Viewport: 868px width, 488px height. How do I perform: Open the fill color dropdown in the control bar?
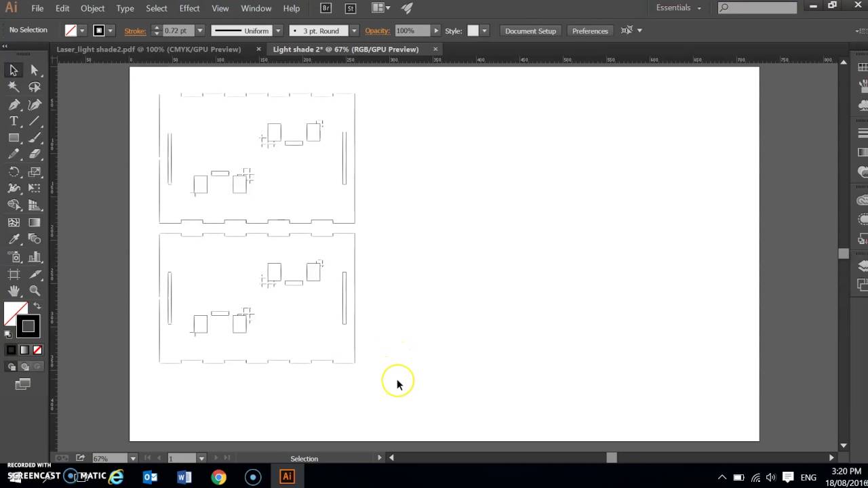[x=82, y=30]
